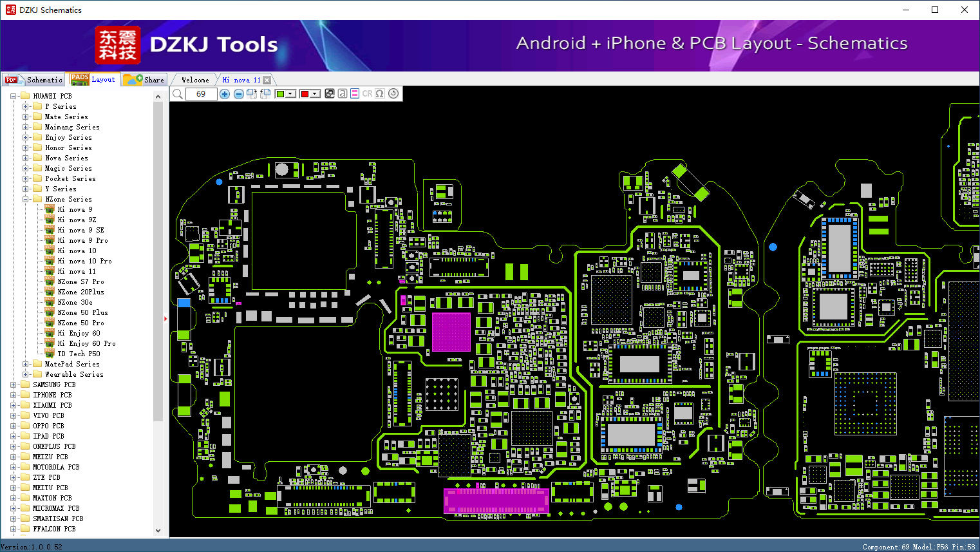Viewport: 980px width, 552px height.
Task: Expand the P Series folder
Action: tap(25, 106)
